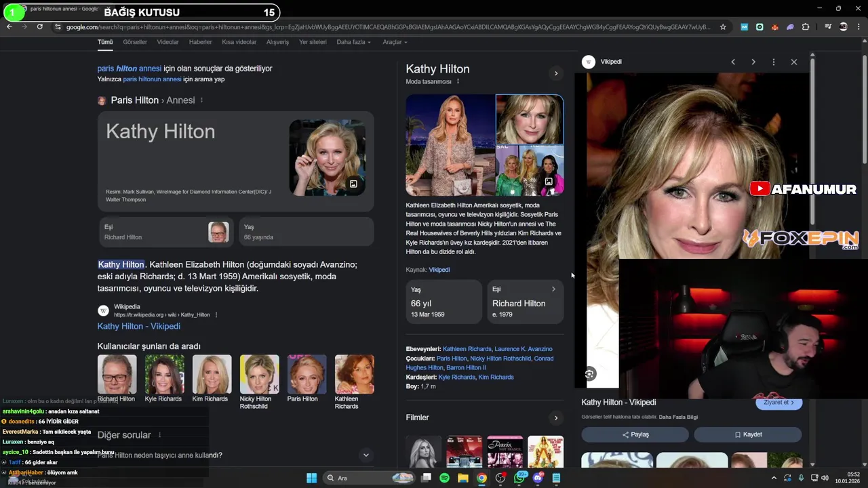Show hidden system tray icons

pos(774,479)
